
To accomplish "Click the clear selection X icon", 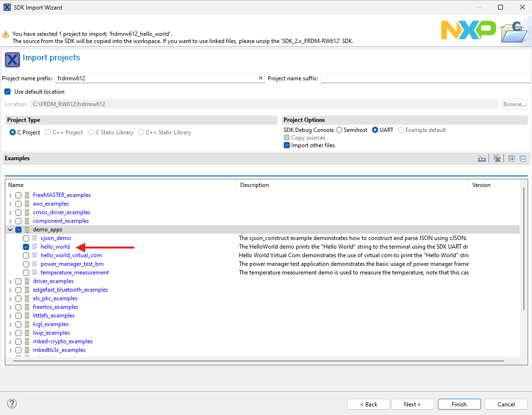I will tap(497, 159).
